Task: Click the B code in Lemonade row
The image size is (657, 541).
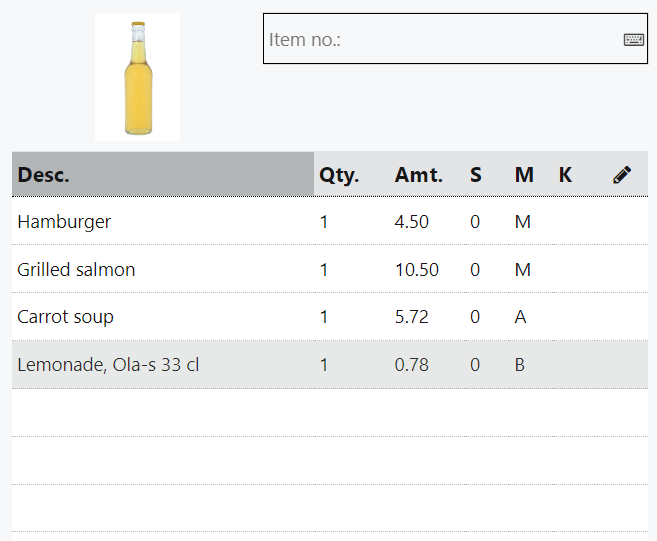Action: pyautogui.click(x=520, y=365)
